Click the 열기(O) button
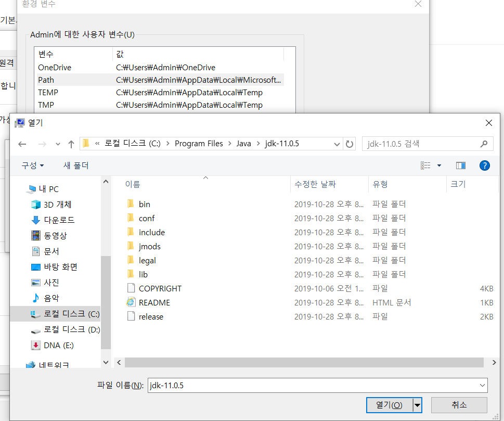 tap(389, 405)
